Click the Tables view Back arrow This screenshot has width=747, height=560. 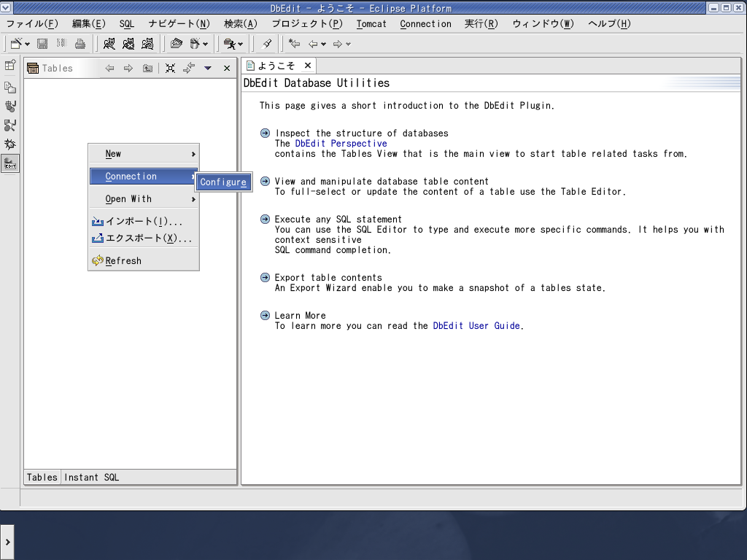[109, 68]
